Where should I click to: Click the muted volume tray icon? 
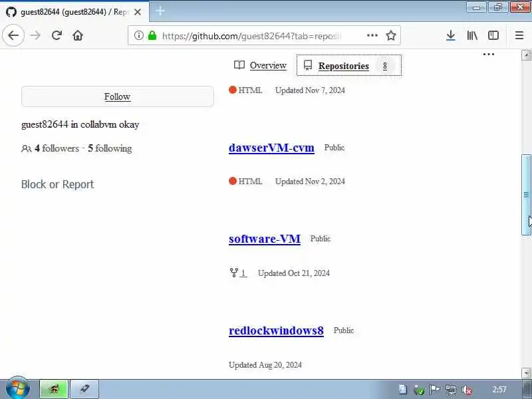pos(467,390)
